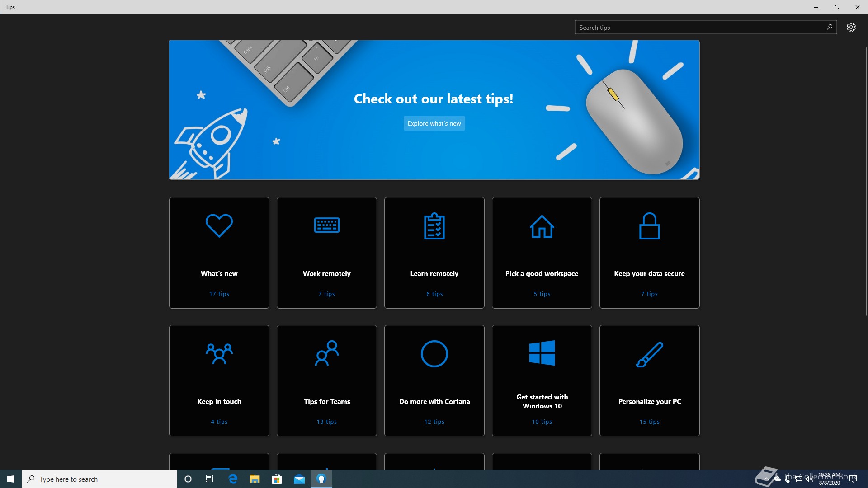
Task: Click the padlock icon for Keep your data secure
Action: (650, 225)
